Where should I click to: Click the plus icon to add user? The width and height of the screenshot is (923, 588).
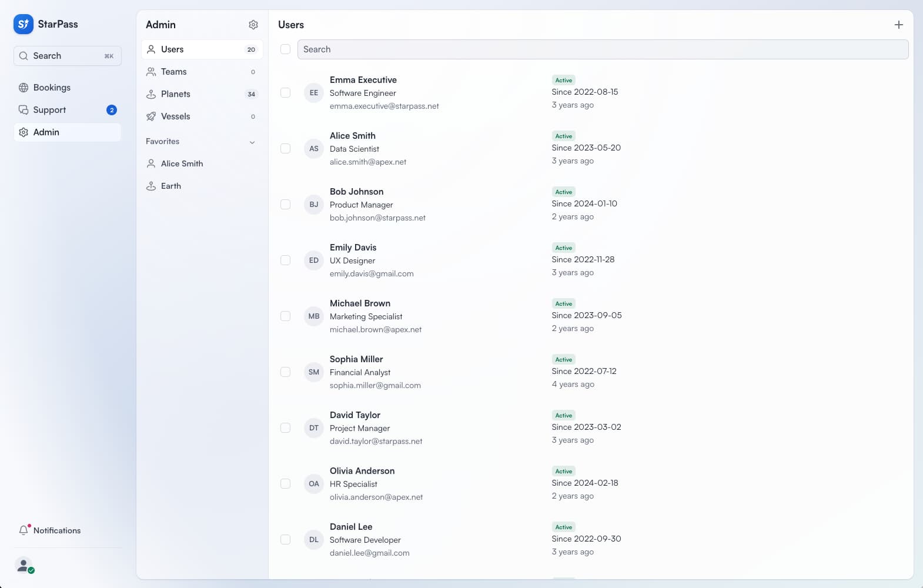tap(898, 25)
